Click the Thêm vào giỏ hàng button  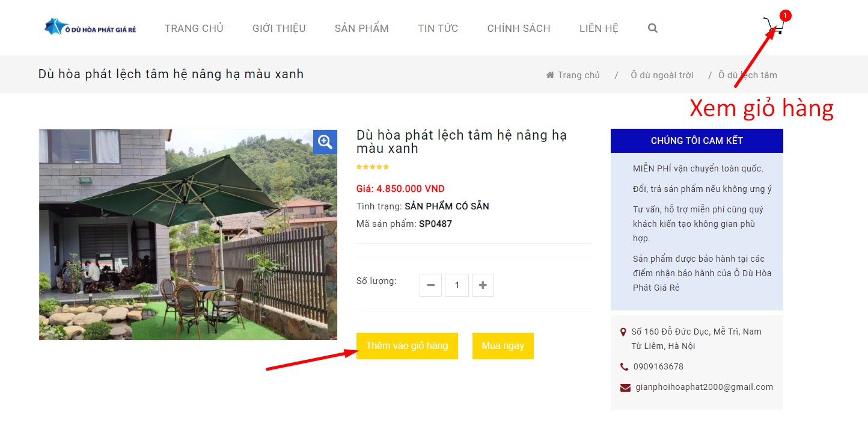pyautogui.click(x=407, y=346)
